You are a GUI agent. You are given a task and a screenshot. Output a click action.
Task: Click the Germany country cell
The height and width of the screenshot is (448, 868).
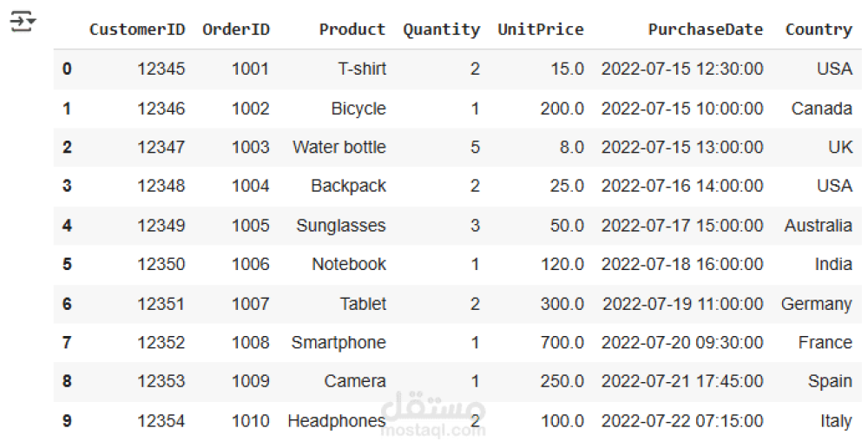click(x=816, y=304)
